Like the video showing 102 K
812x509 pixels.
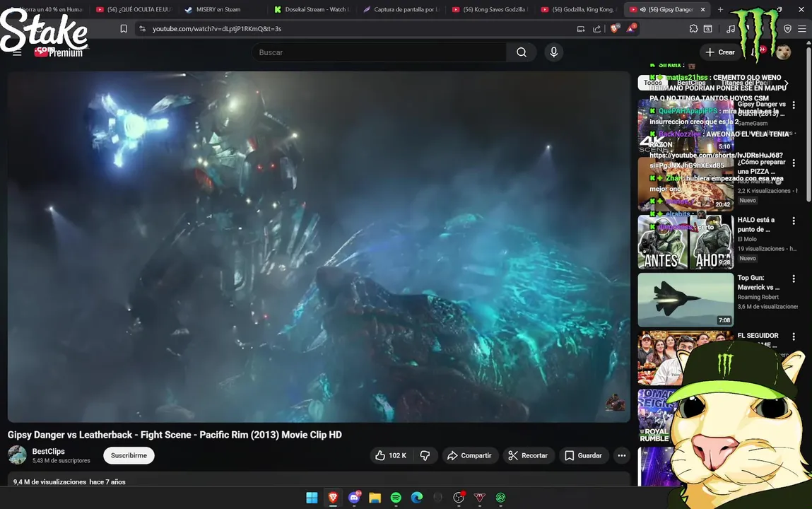click(391, 455)
